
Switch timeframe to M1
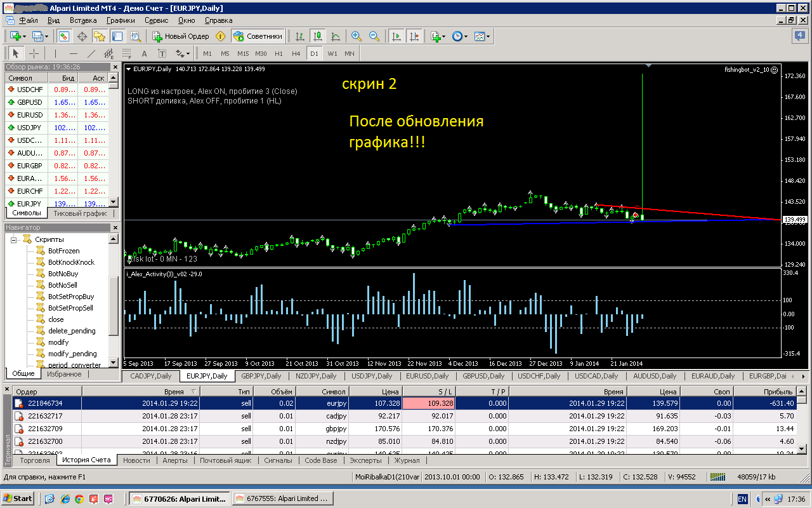click(x=207, y=53)
